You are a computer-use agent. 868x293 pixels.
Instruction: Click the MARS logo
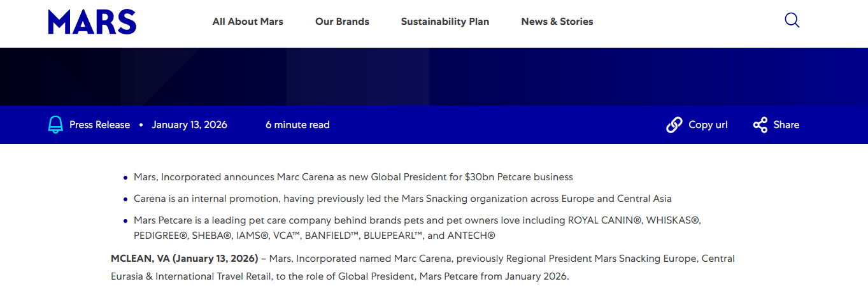pos(92,22)
